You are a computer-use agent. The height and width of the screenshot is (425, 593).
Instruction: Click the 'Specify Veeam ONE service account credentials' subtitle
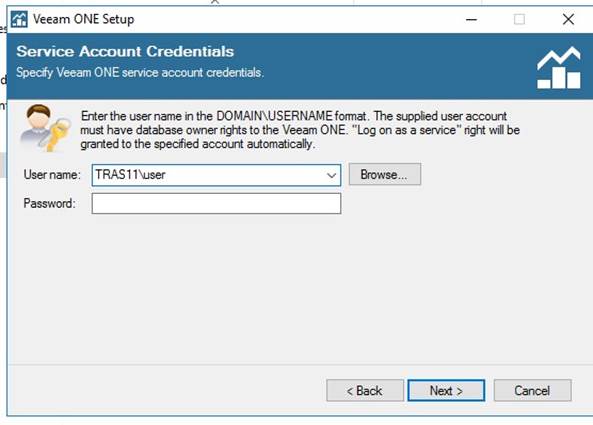tap(140, 72)
